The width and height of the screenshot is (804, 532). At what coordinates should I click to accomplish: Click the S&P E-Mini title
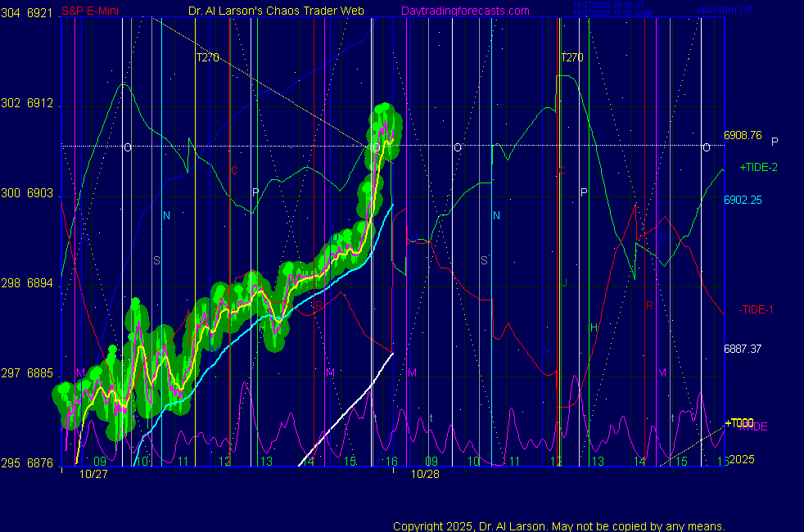tap(92, 11)
